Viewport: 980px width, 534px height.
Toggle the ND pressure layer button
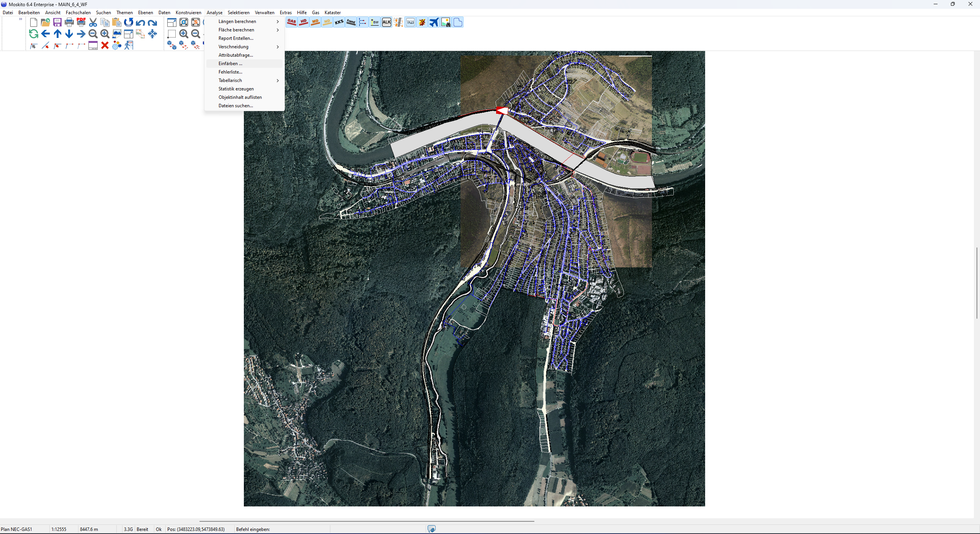[327, 22]
